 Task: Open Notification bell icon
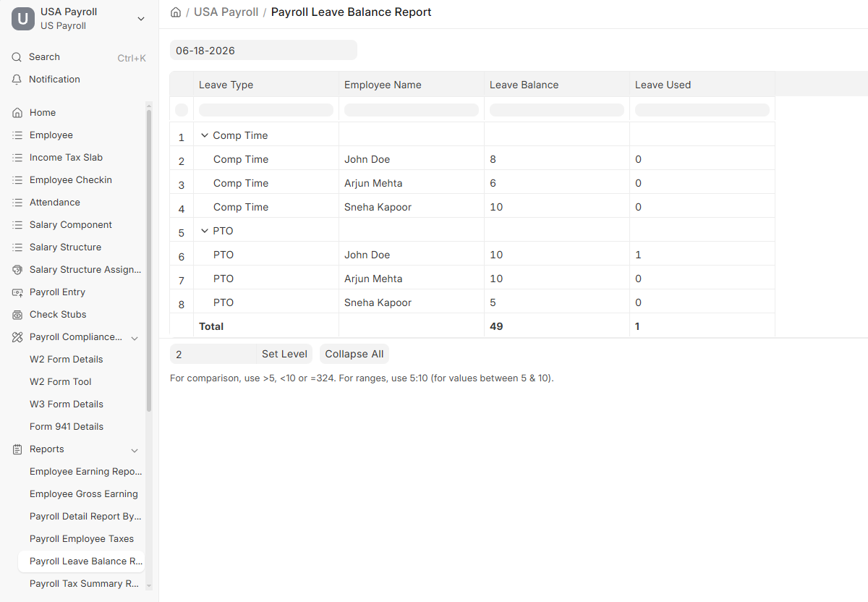tap(17, 80)
